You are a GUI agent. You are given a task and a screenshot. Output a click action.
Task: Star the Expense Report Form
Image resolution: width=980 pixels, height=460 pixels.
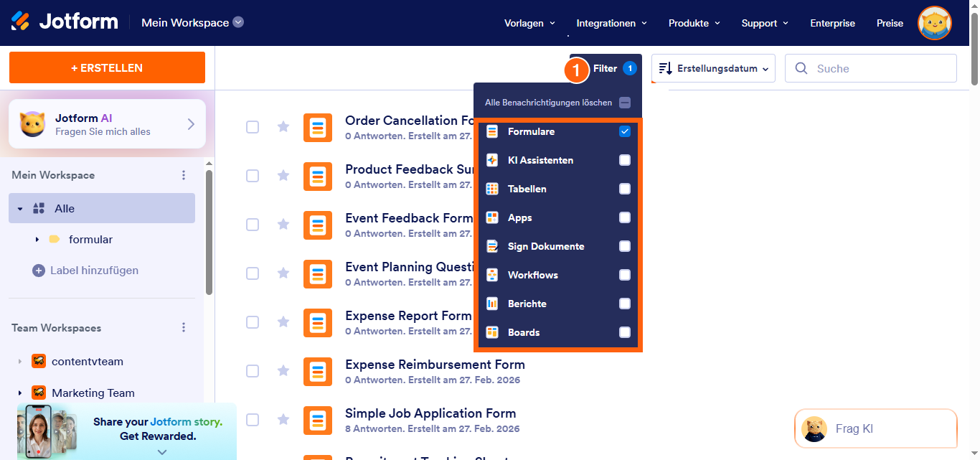[x=283, y=322]
